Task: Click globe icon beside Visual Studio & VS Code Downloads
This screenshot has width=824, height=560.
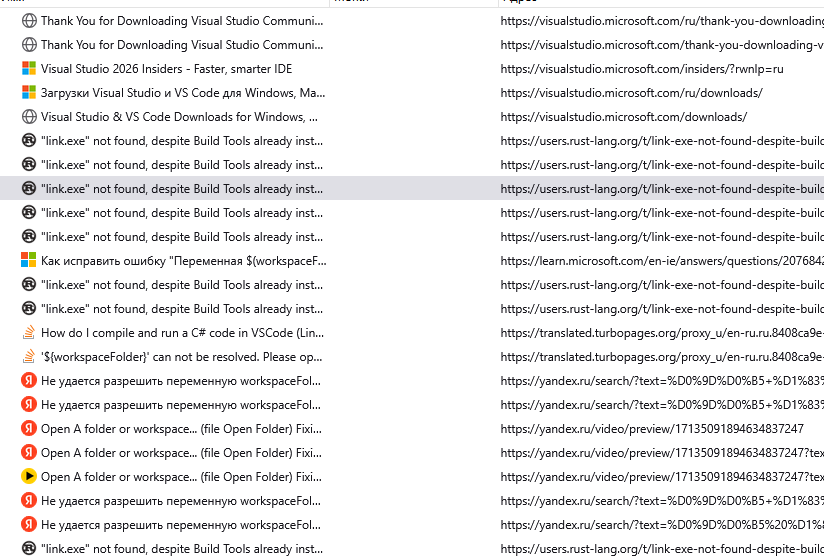Action: click(29, 117)
